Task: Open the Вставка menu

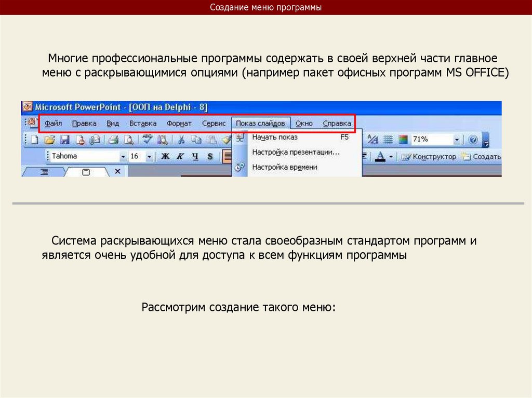Action: tap(143, 123)
